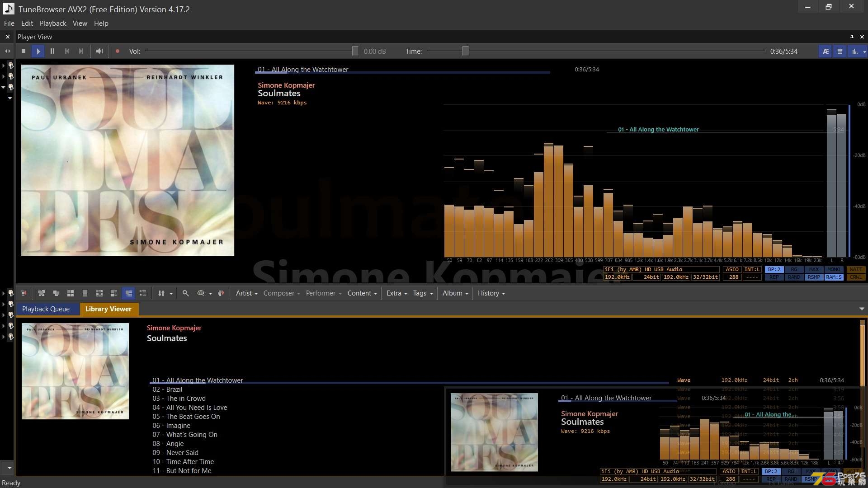Screen dimensions: 868x488
Task: Select track 06 - Imagine
Action: pos(171,426)
